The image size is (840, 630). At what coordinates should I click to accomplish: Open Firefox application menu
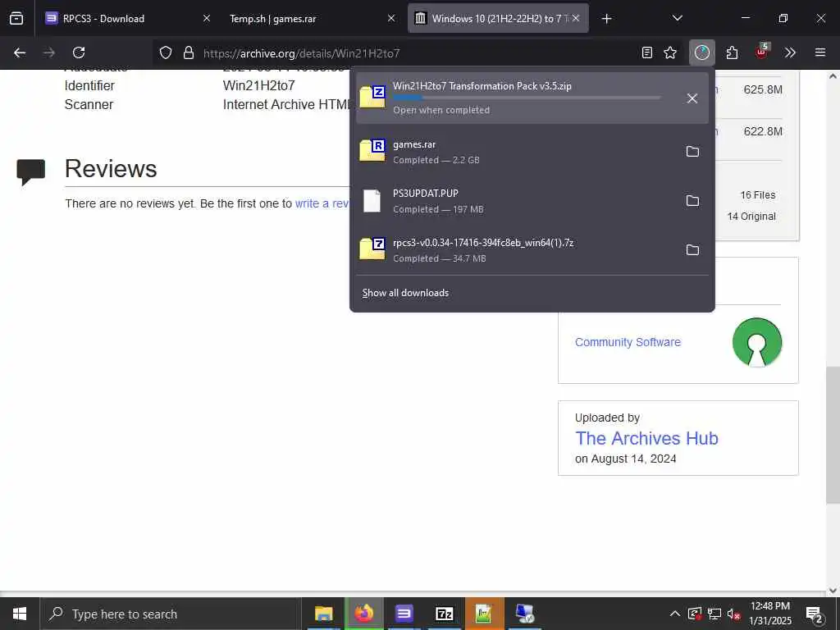click(x=819, y=52)
